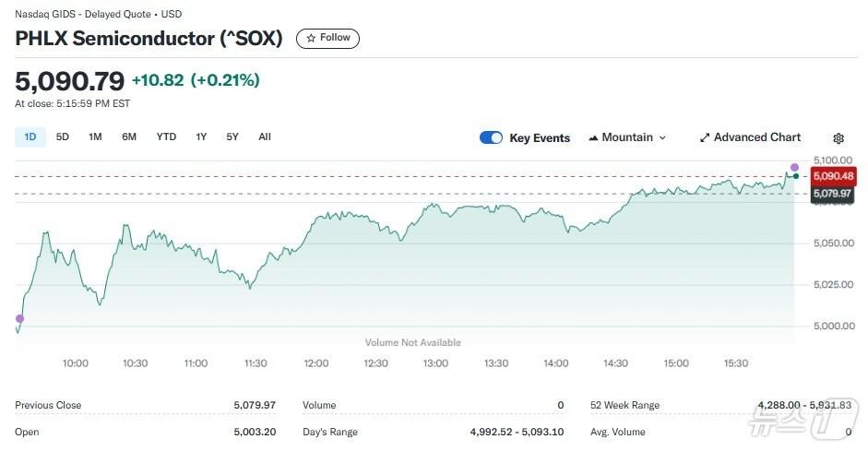Select the 1D time range tab

[x=30, y=136]
